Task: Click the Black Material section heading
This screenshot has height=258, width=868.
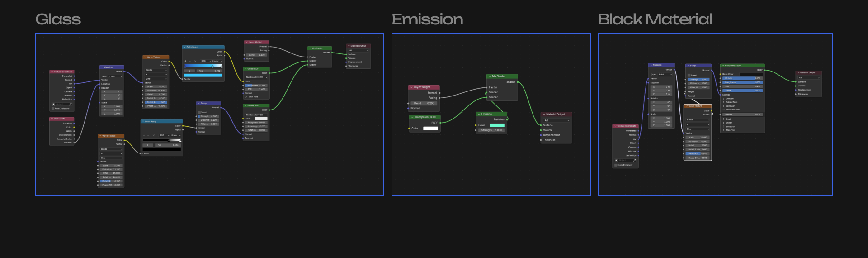Action: tap(655, 19)
